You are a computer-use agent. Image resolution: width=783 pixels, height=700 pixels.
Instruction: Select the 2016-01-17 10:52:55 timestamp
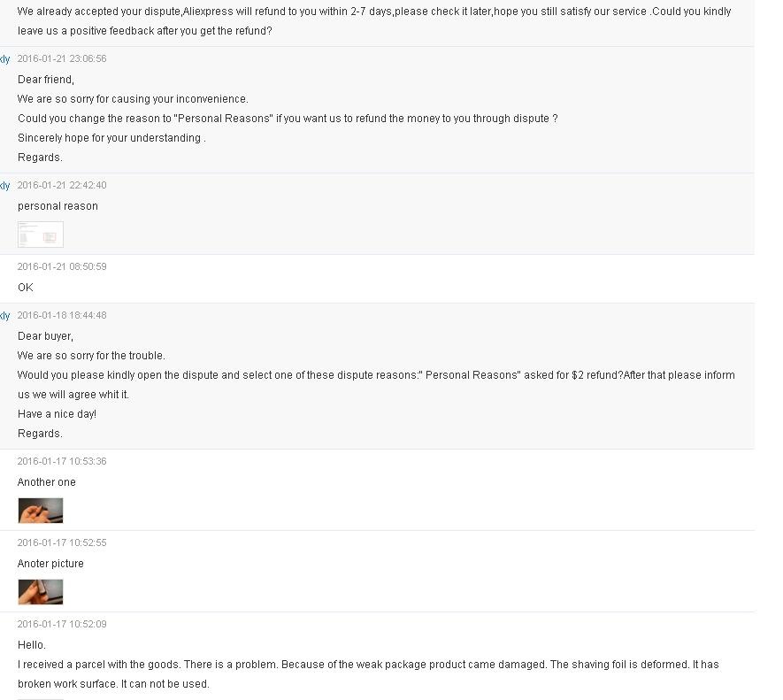(62, 542)
